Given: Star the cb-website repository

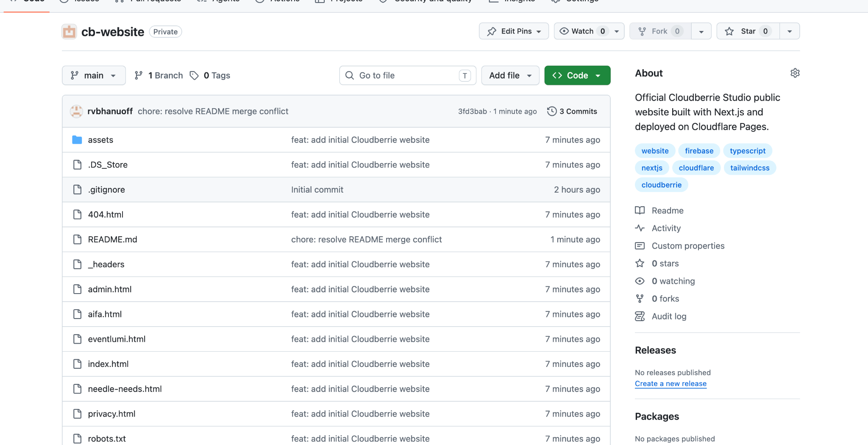Looking at the screenshot, I should point(748,31).
